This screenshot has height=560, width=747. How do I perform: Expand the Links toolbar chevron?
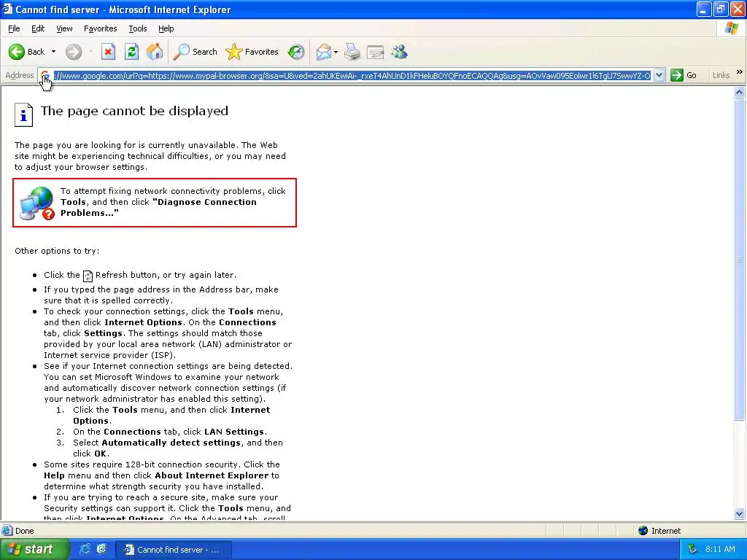click(x=740, y=72)
